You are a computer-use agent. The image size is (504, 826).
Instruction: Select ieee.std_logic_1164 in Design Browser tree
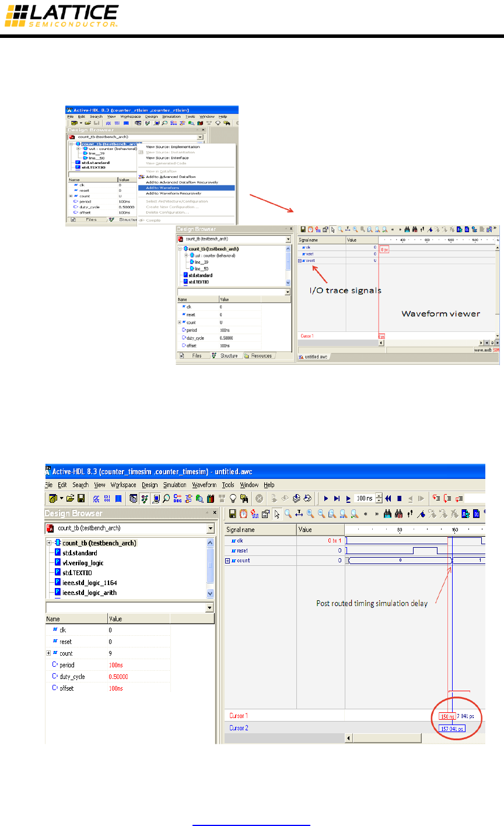point(85,582)
